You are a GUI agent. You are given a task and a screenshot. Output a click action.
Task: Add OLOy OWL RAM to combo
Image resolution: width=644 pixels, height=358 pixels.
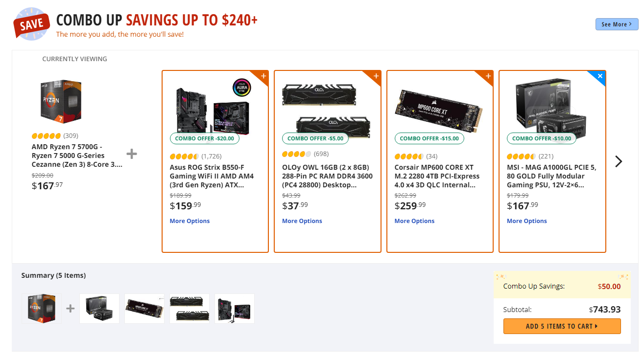point(376,76)
